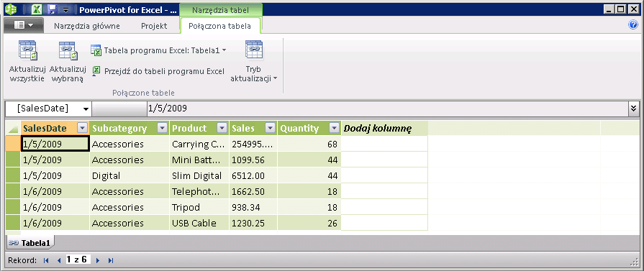
Task: Select the sales value 6512.00
Action: click(253, 175)
